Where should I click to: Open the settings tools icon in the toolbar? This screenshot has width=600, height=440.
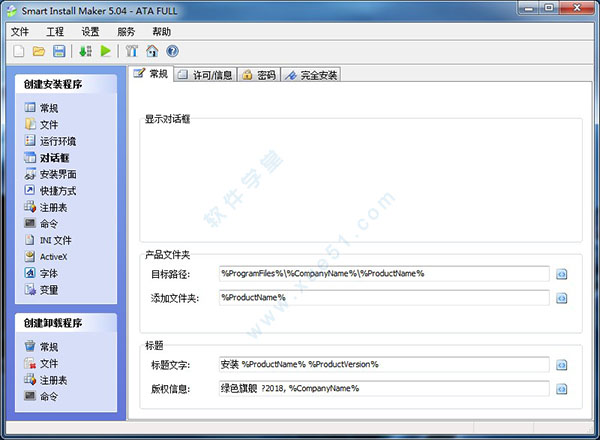(131, 51)
